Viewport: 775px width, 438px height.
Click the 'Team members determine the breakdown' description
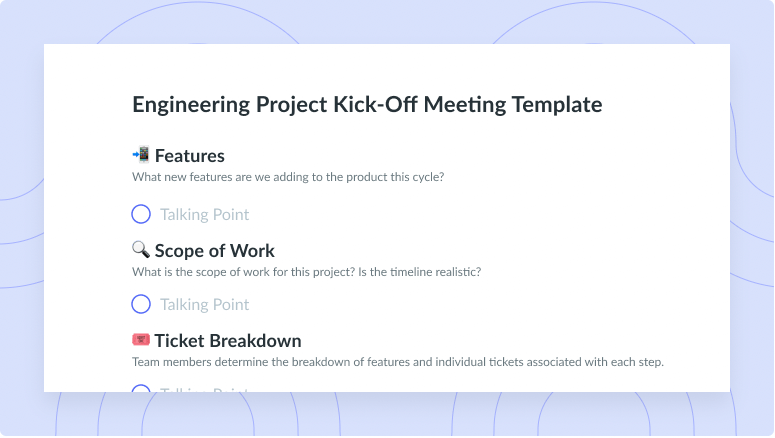pos(398,362)
